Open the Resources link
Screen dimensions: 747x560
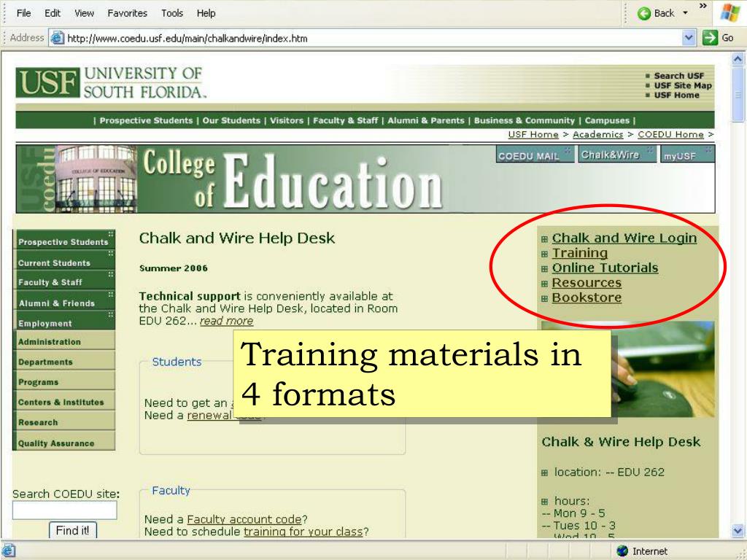(x=587, y=283)
